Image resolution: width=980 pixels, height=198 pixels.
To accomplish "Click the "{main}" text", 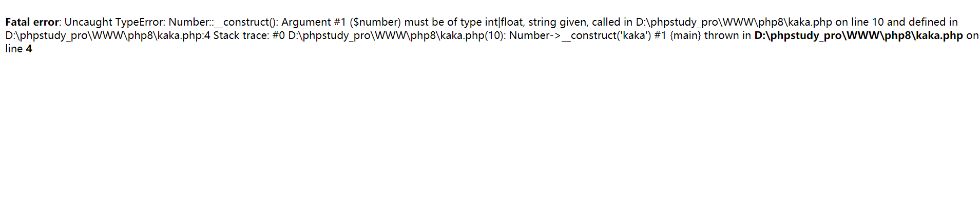I will (x=685, y=35).
